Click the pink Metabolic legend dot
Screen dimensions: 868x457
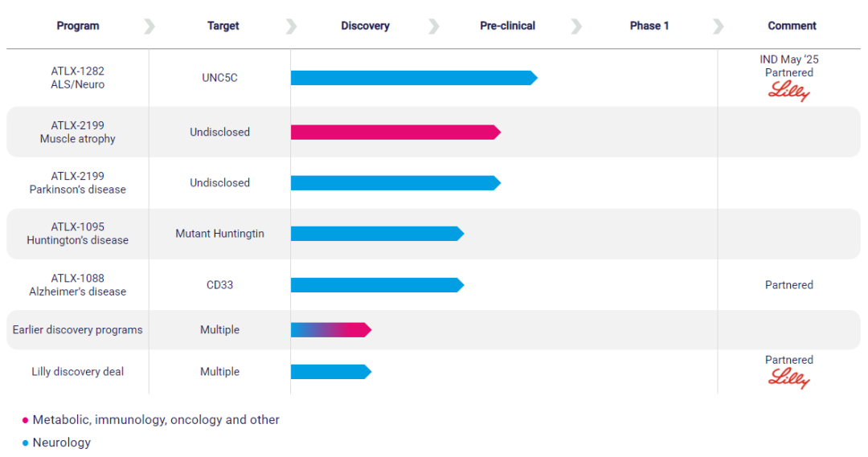tap(25, 420)
